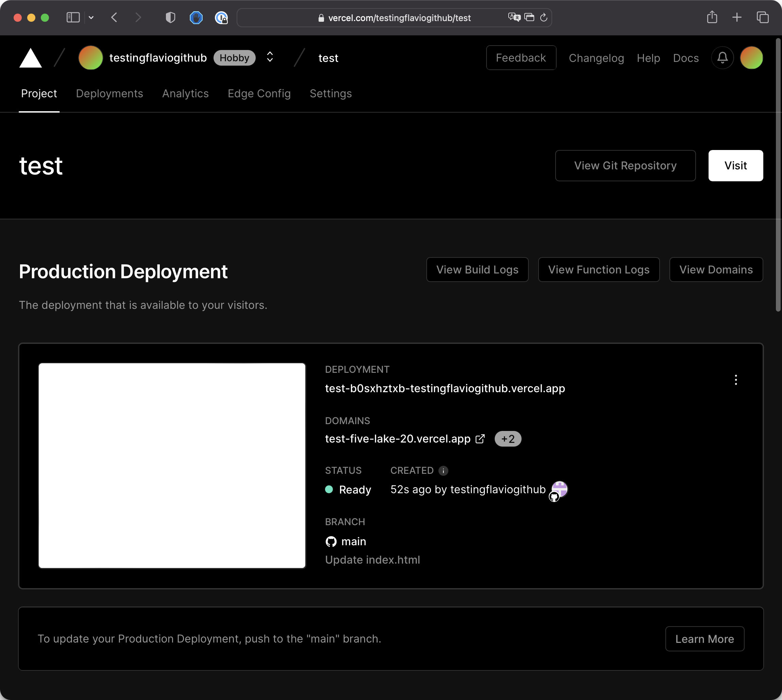Open the Settings tab
This screenshot has width=782, height=700.
click(x=330, y=94)
